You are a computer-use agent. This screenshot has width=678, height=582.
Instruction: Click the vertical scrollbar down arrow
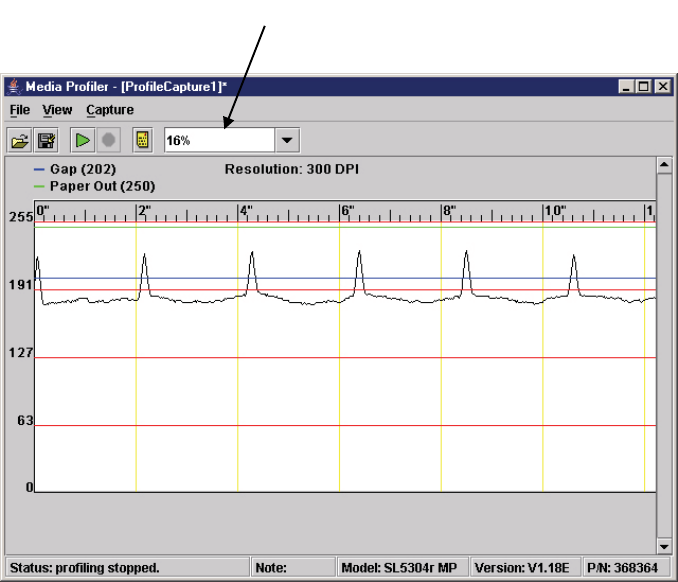tap(663, 546)
